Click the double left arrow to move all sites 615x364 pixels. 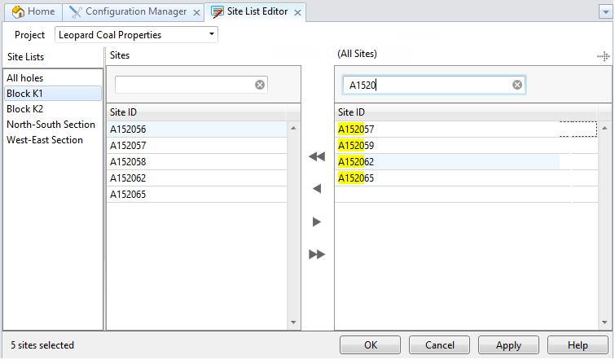pyautogui.click(x=317, y=156)
